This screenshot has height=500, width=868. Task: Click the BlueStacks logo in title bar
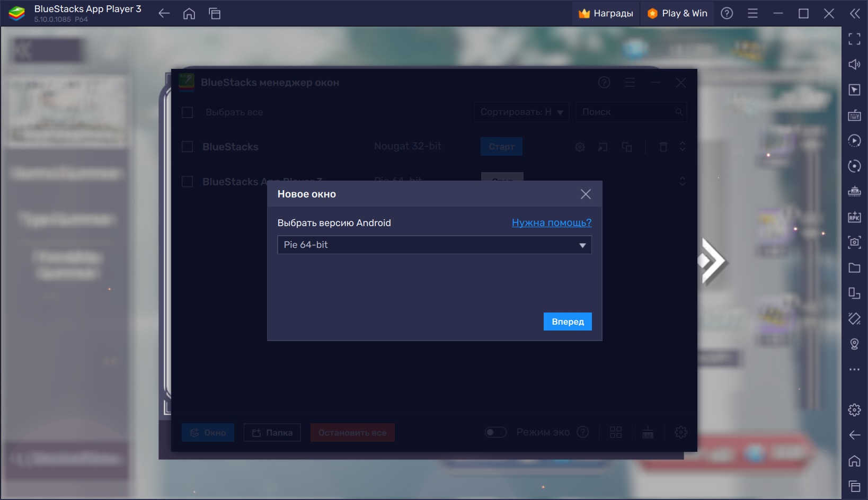tap(17, 13)
